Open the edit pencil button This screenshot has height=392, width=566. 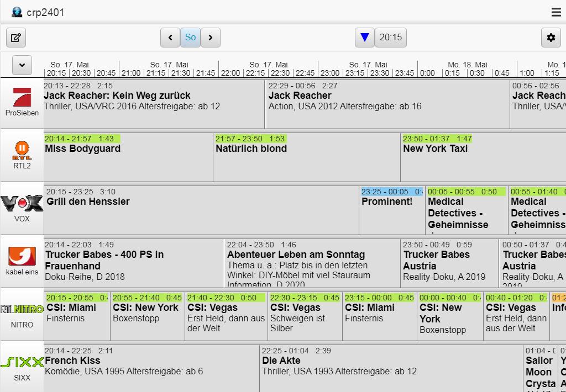pyautogui.click(x=16, y=38)
